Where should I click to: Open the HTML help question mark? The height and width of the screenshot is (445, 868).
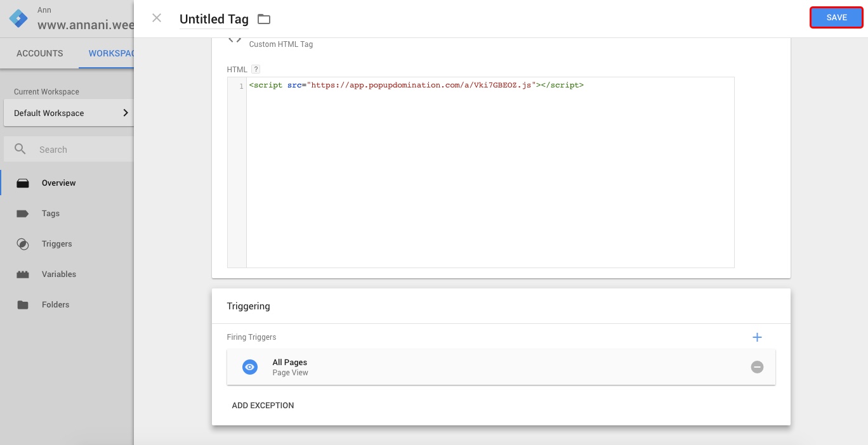coord(256,69)
